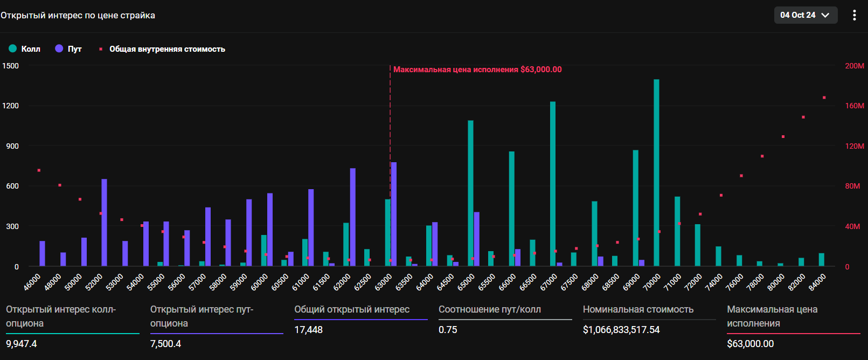Open the 04 Oct 24 expiry dropdown
Screen dimensions: 868x360
click(x=805, y=15)
